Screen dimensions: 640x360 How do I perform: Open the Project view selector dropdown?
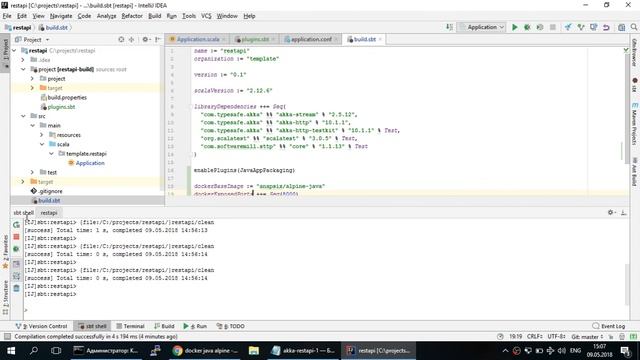pyautogui.click(x=32, y=40)
